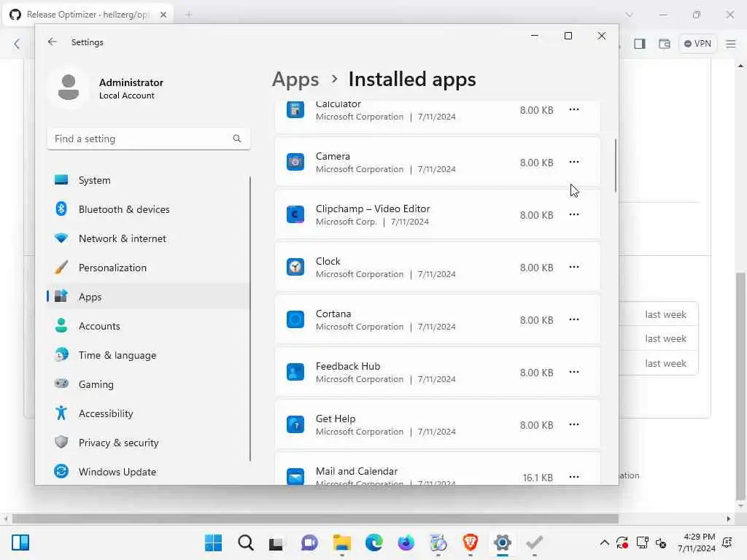Open options menu for Camera
This screenshot has width=747, height=560.
pyautogui.click(x=574, y=162)
